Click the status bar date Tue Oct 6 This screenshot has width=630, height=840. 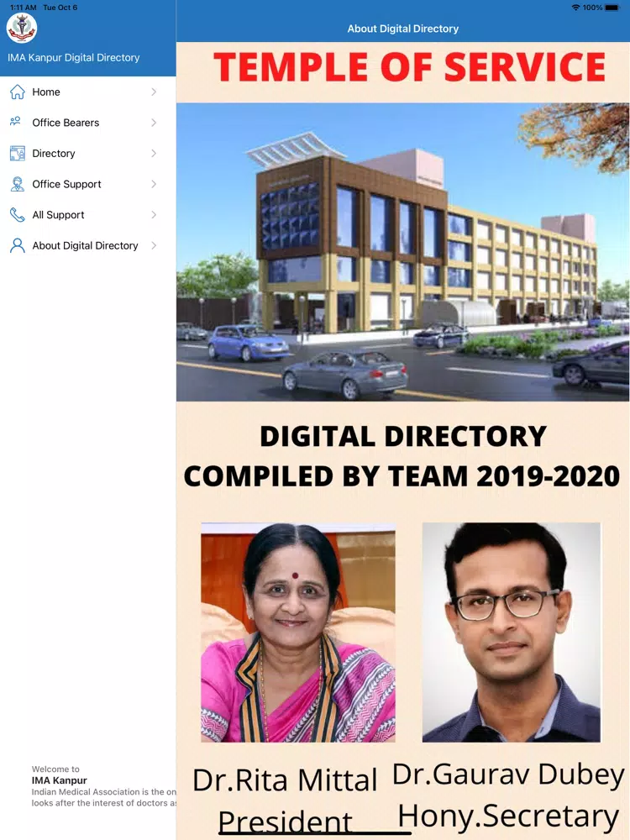[x=60, y=8]
